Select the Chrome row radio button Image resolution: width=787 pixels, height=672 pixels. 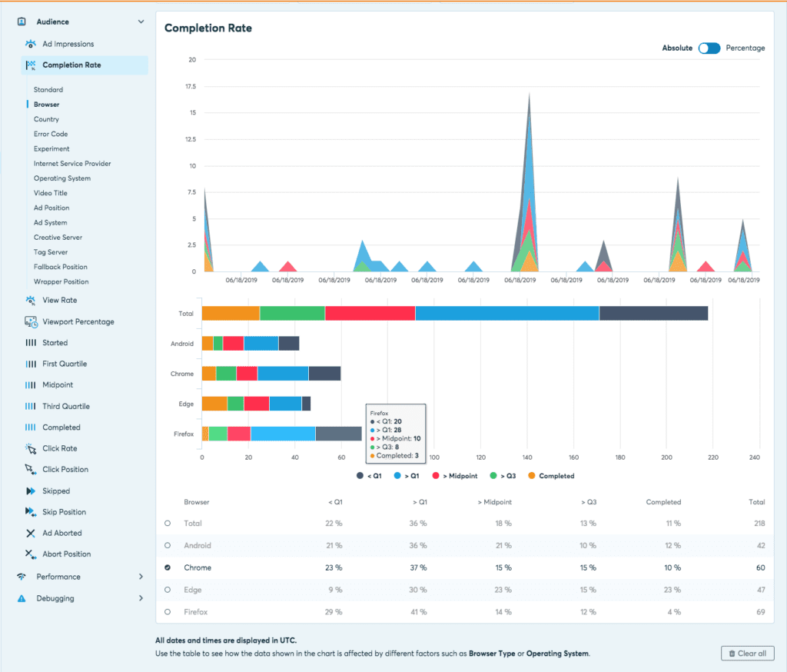pyautogui.click(x=168, y=567)
